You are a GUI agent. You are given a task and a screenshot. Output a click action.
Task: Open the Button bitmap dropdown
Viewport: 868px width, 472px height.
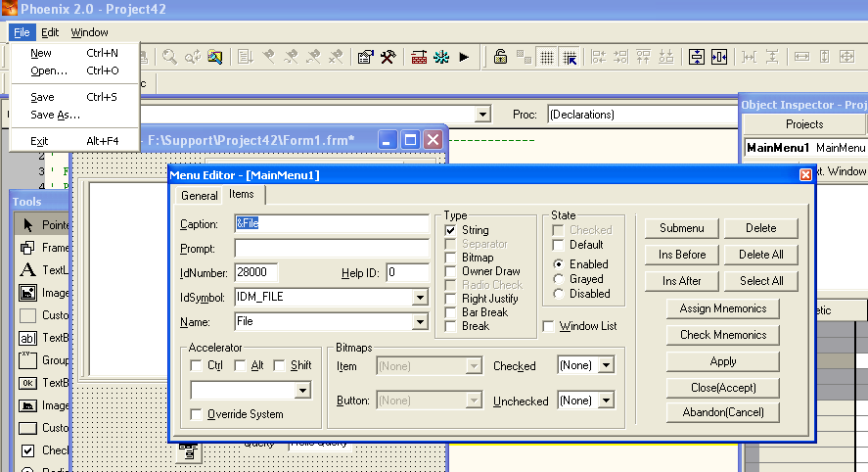pyautogui.click(x=474, y=401)
